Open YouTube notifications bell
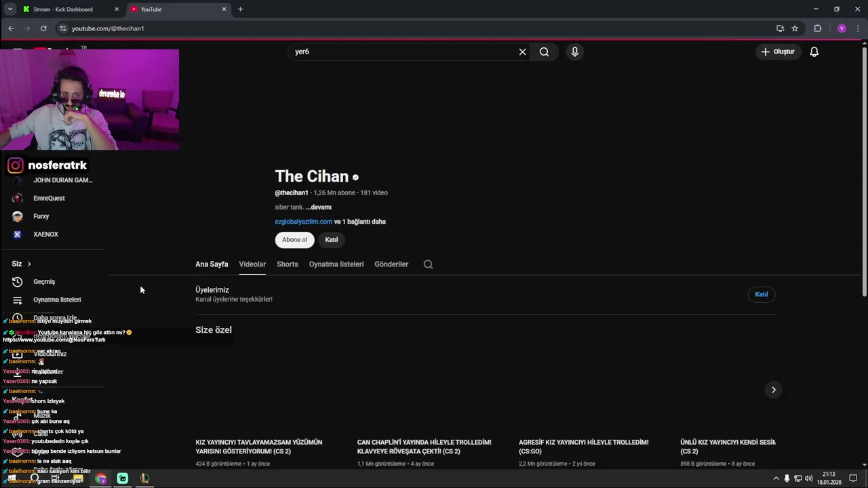Screen dimensions: 868x488 coord(814,52)
